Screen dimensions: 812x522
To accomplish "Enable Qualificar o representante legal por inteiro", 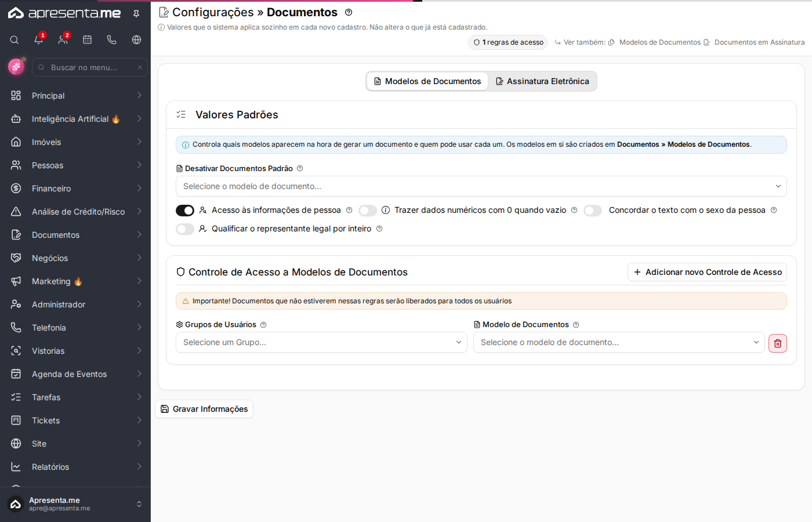I will pos(185,229).
